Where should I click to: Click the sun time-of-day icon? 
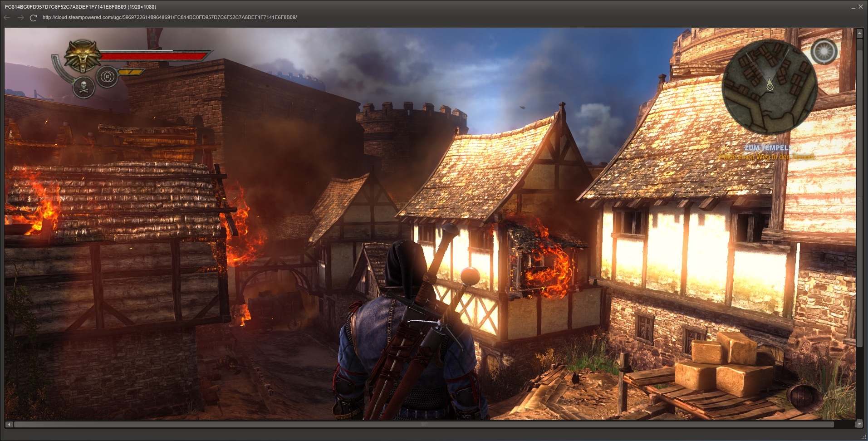824,51
